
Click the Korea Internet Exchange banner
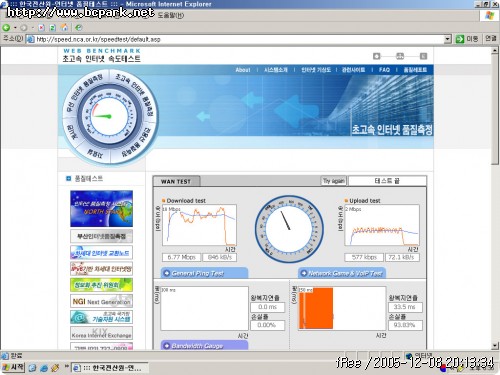101,333
